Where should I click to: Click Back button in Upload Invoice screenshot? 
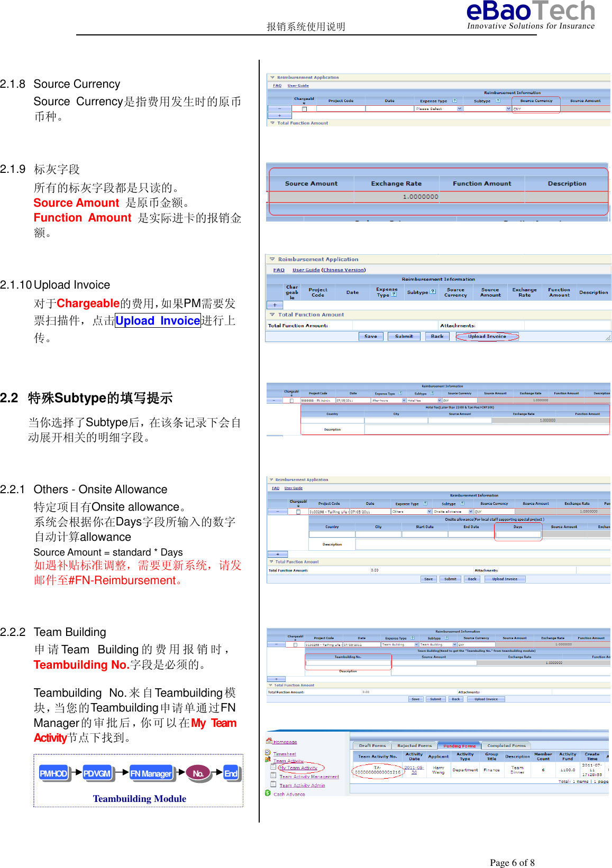[437, 336]
